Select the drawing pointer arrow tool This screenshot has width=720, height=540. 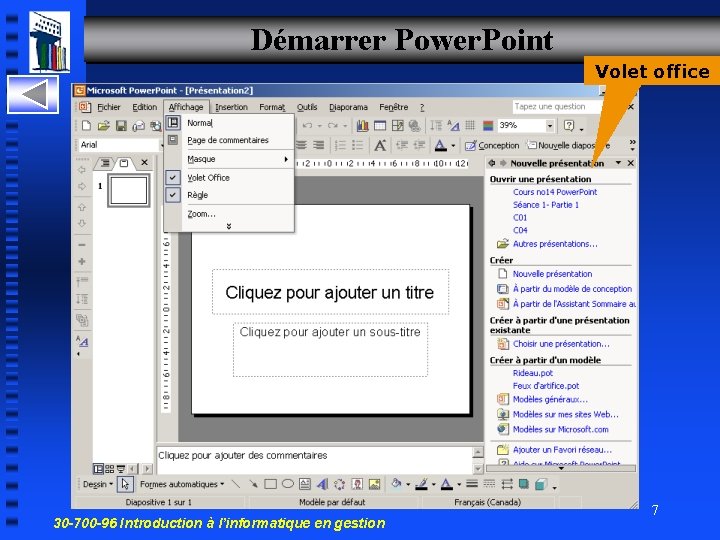tap(125, 484)
